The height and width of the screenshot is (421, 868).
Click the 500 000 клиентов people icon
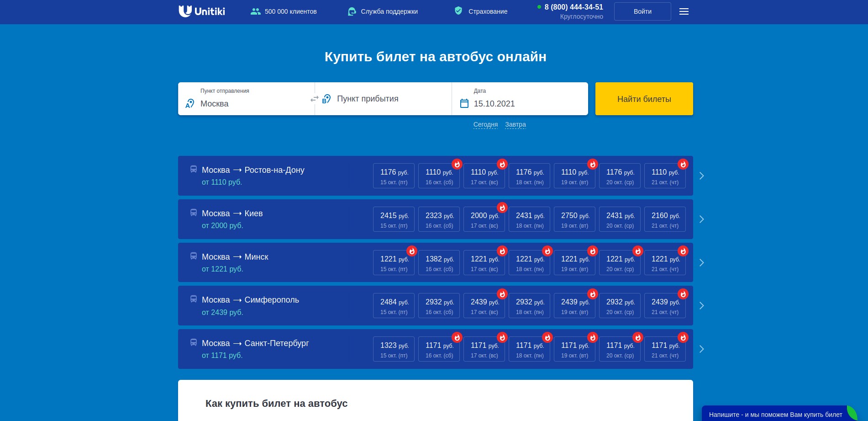(255, 11)
